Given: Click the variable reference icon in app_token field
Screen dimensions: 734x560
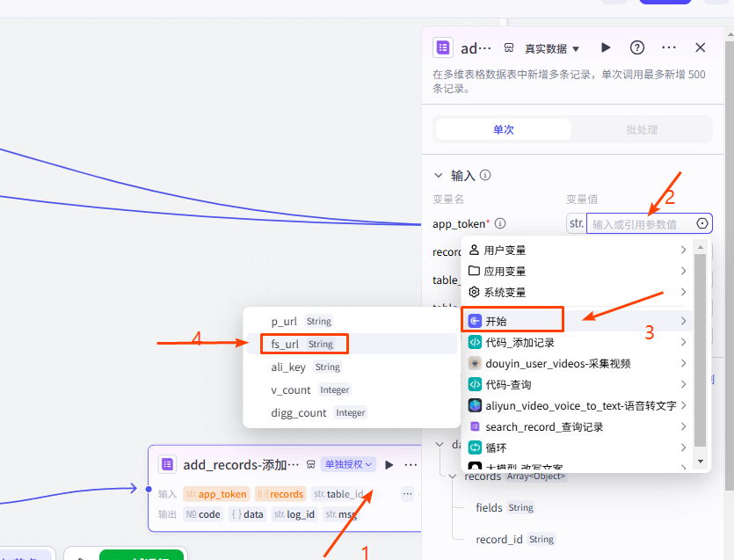Looking at the screenshot, I should click(702, 223).
